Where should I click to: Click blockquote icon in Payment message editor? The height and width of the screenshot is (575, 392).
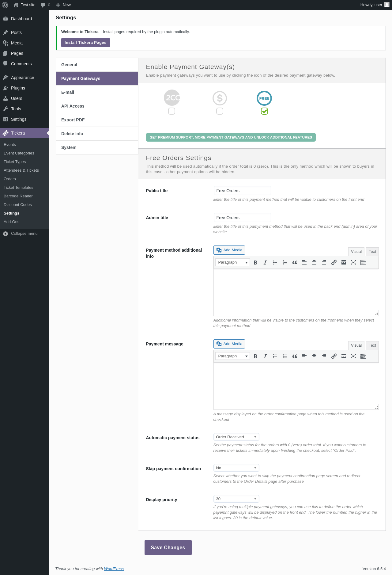coord(295,356)
